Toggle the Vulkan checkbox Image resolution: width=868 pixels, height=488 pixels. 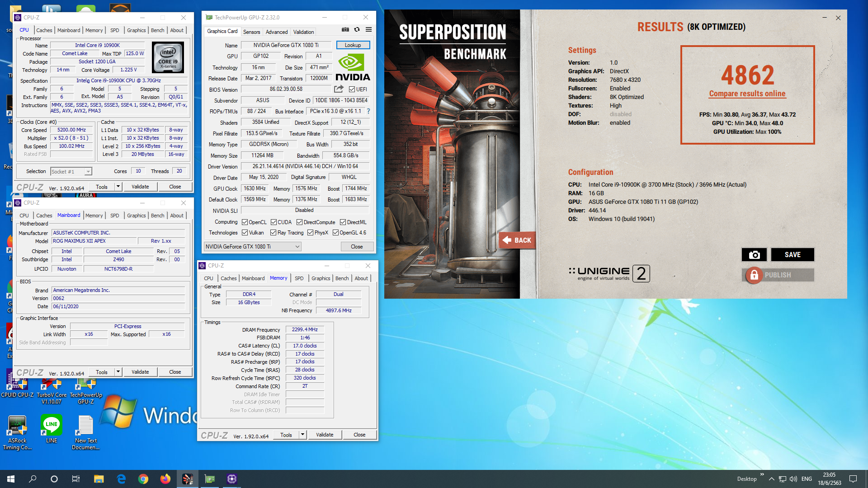point(245,233)
